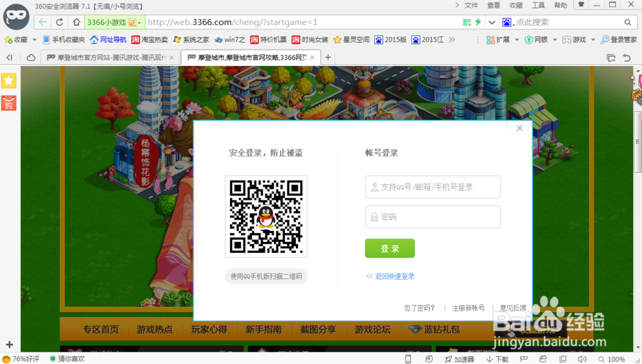Click the tab list windows icon
Image resolution: width=642 pixels, height=364 pixels.
tap(611, 58)
